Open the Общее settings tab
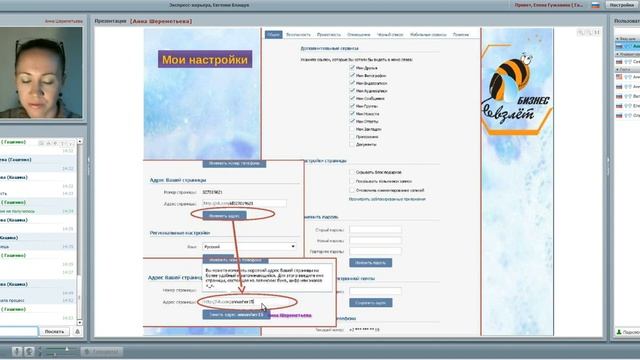 click(x=273, y=35)
